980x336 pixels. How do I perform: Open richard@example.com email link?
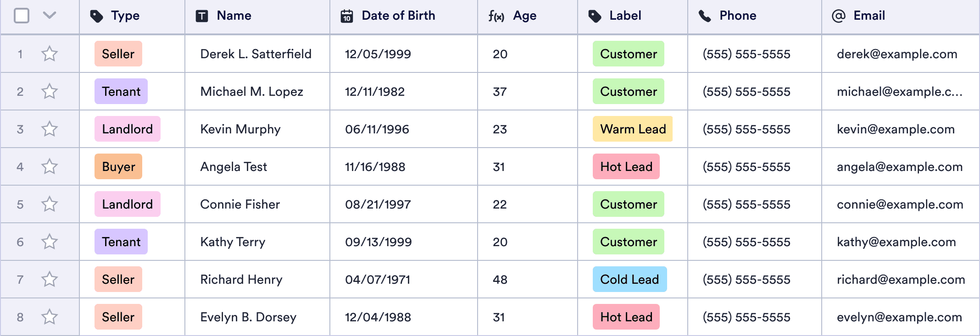pyautogui.click(x=901, y=280)
